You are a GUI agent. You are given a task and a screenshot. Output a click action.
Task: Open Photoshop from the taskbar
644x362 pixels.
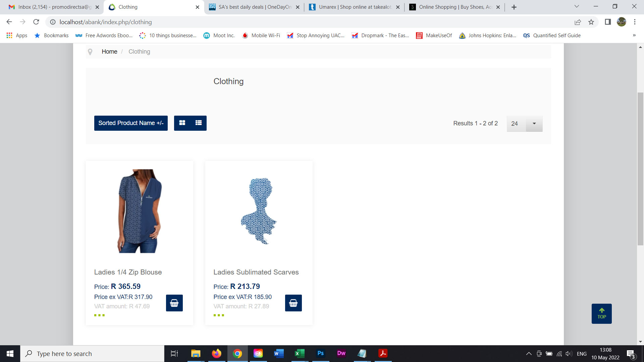[x=320, y=353]
